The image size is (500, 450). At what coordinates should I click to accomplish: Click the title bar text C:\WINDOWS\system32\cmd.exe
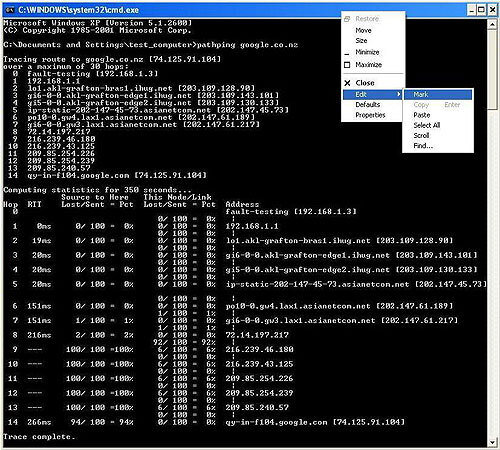[x=79, y=10]
